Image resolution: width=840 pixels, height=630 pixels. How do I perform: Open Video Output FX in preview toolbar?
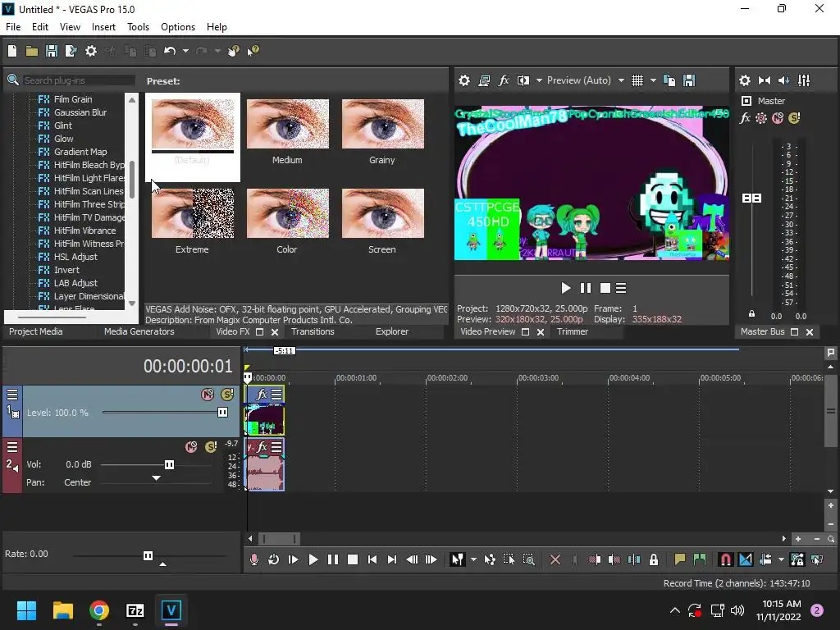coord(504,80)
